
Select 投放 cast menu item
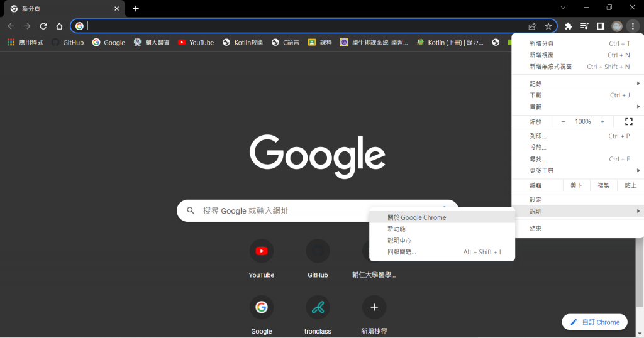pyautogui.click(x=577, y=148)
